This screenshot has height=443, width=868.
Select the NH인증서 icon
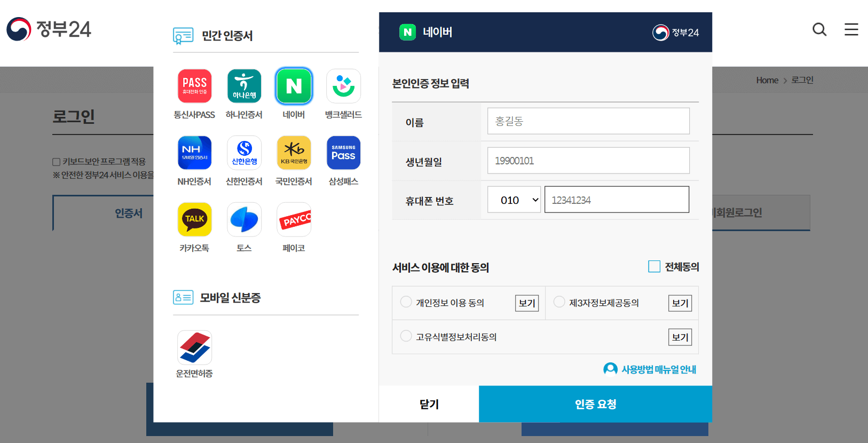(194, 153)
